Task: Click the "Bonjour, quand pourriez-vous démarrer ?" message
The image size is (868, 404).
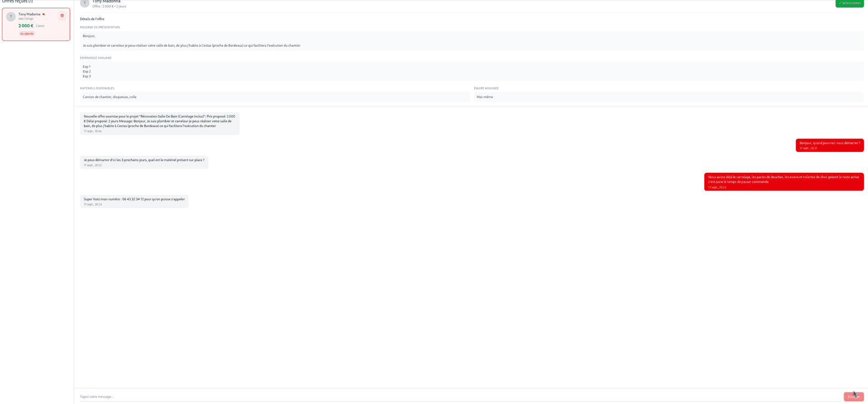Action: pos(829,145)
